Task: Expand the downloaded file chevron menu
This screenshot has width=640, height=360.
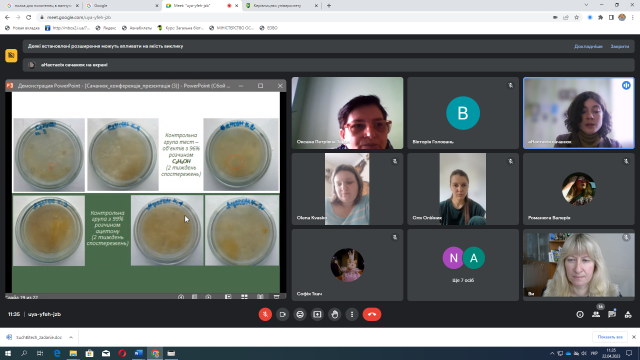Action: click(71, 337)
